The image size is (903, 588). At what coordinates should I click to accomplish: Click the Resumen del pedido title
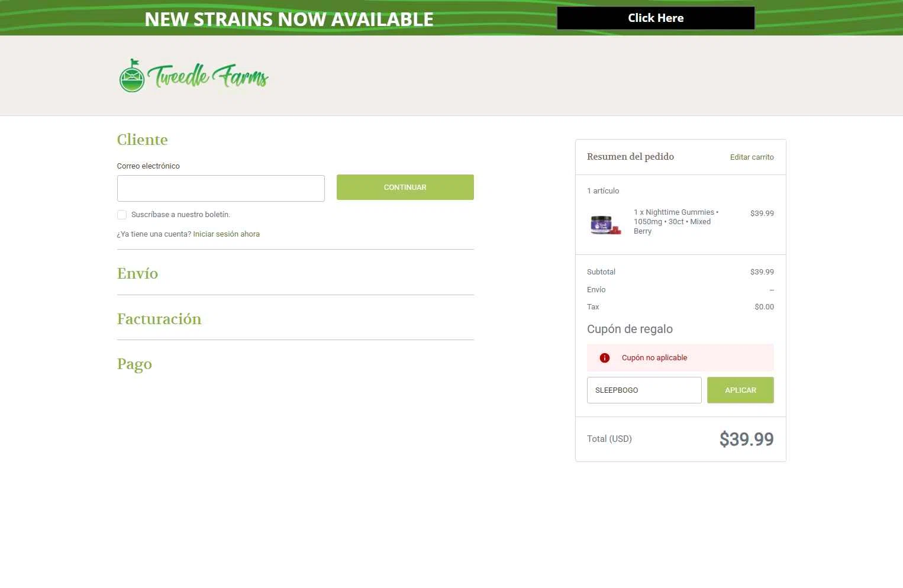(x=630, y=157)
